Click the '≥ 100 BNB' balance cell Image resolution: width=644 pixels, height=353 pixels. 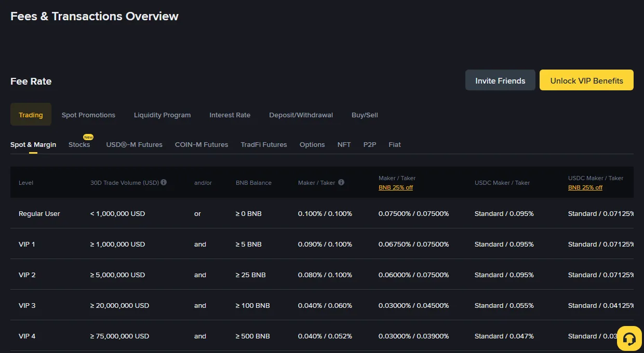point(253,305)
